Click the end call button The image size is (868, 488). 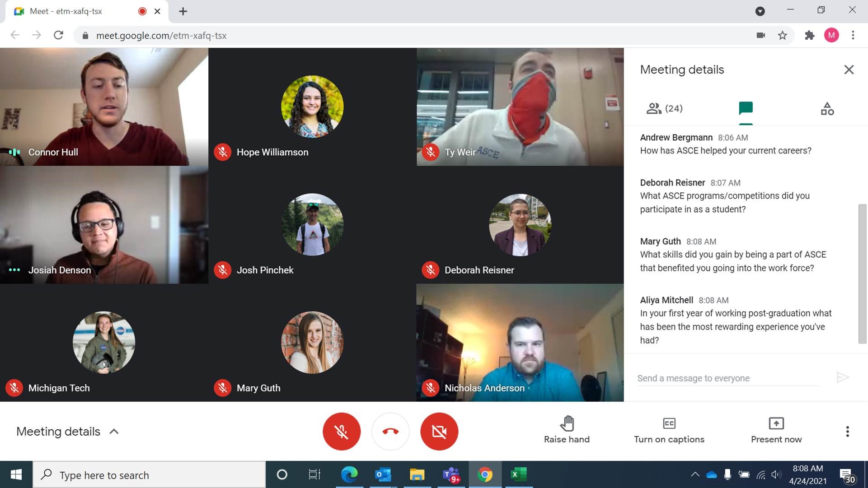(390, 431)
